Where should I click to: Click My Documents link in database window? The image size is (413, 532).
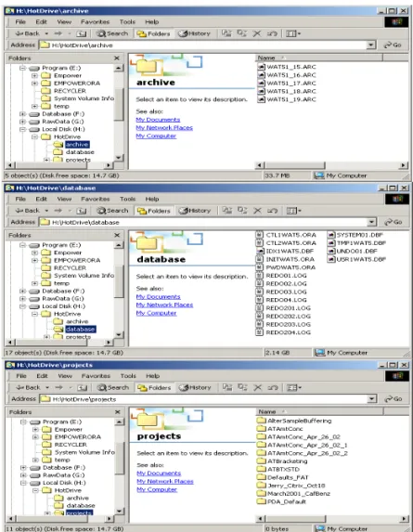pos(158,297)
